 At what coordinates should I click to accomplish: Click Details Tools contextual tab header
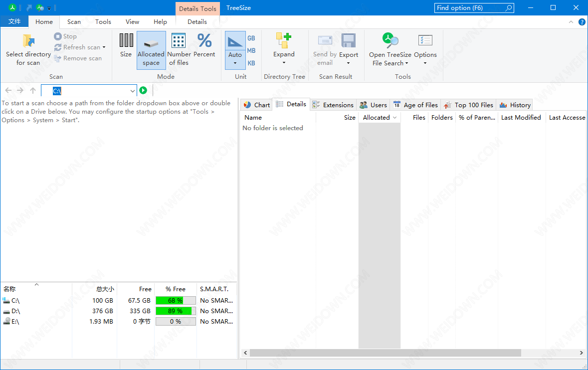(x=197, y=8)
